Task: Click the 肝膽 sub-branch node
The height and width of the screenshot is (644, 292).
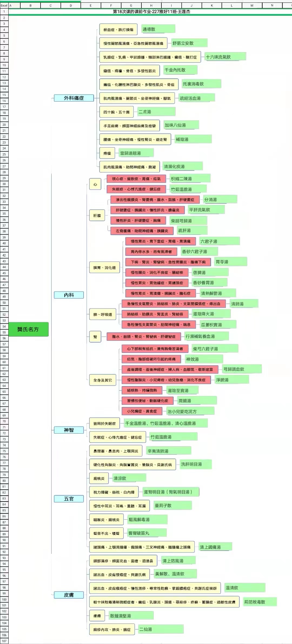Action: (x=97, y=216)
